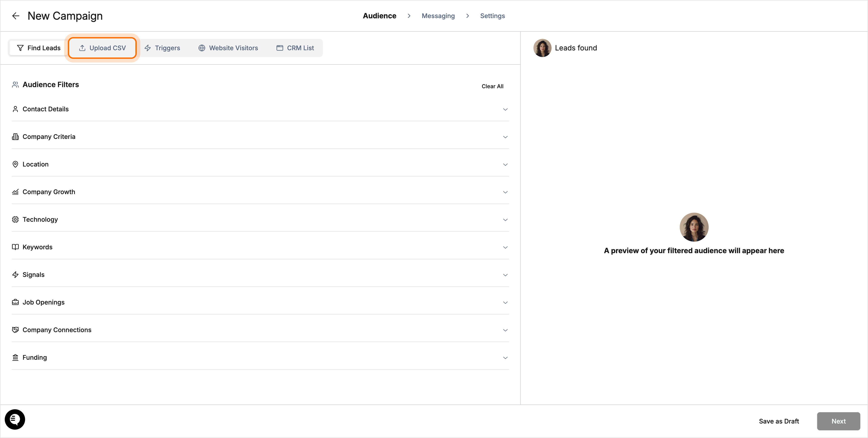Image resolution: width=868 pixels, height=438 pixels.
Task: Switch to the Website Visitors tab
Action: pyautogui.click(x=228, y=48)
